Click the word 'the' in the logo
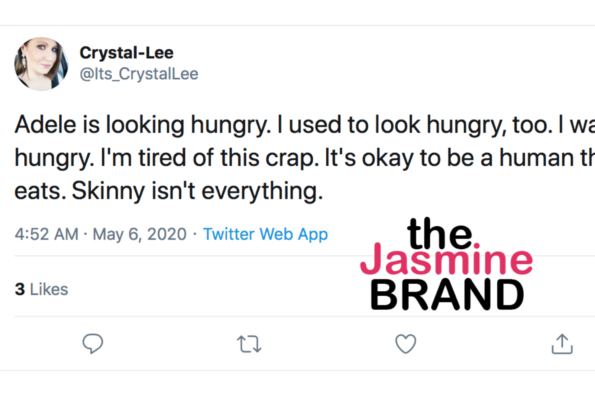This screenshot has width=595, height=397. click(440, 233)
